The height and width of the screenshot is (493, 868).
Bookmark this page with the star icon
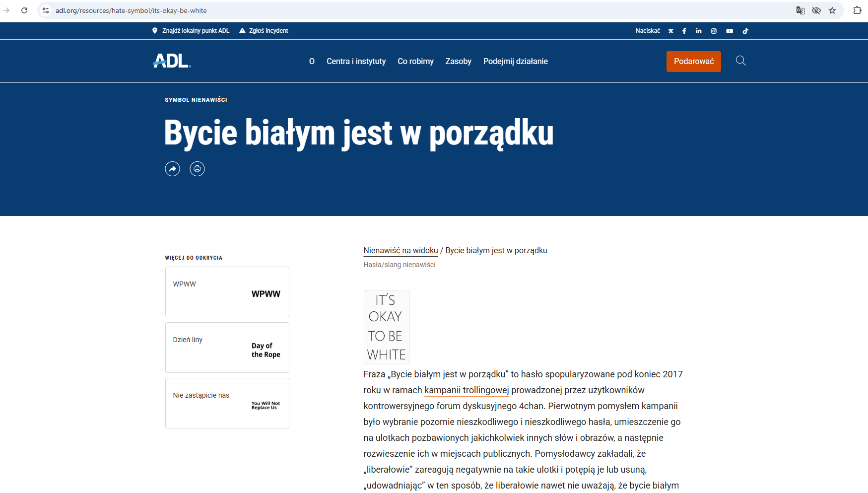832,10
